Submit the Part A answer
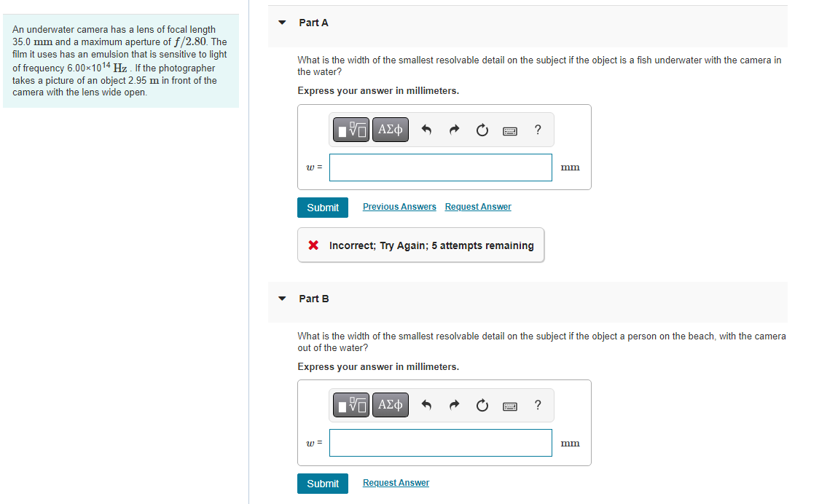 (x=322, y=207)
